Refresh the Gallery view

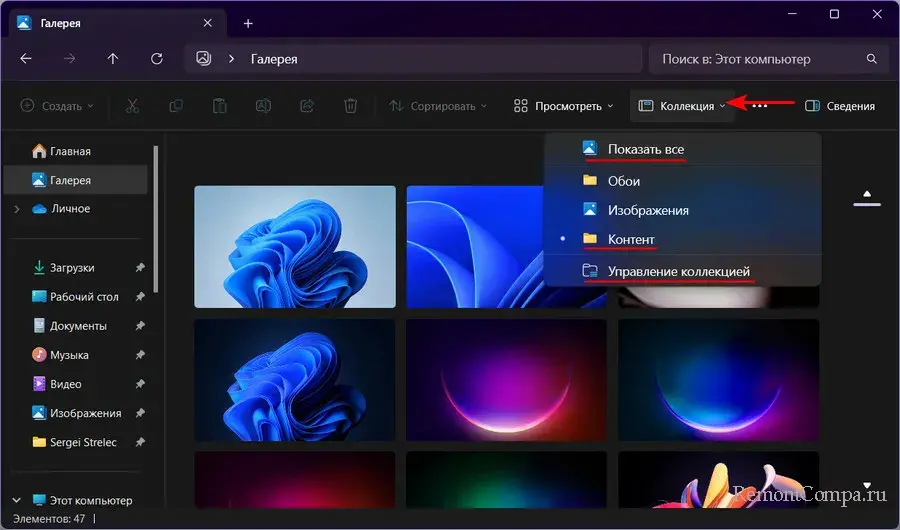tap(157, 59)
